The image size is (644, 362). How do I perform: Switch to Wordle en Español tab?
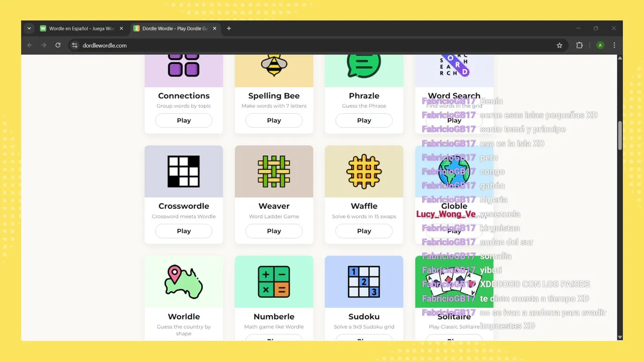coord(82,29)
